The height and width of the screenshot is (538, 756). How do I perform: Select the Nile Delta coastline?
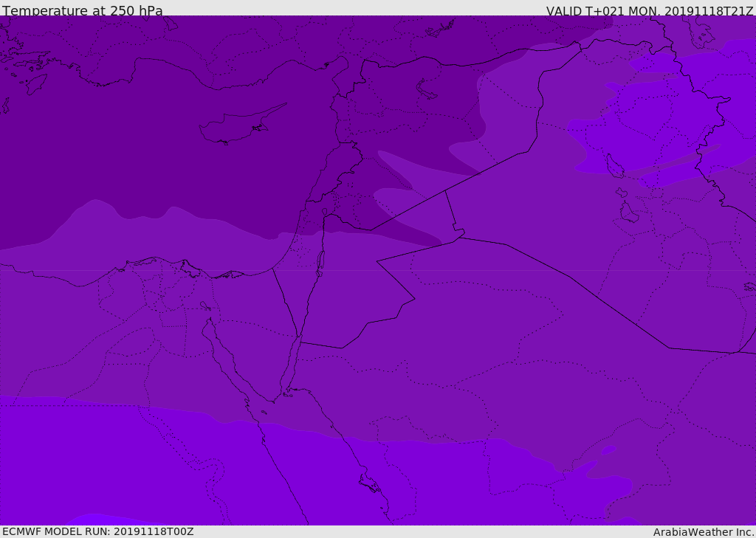click(159, 262)
